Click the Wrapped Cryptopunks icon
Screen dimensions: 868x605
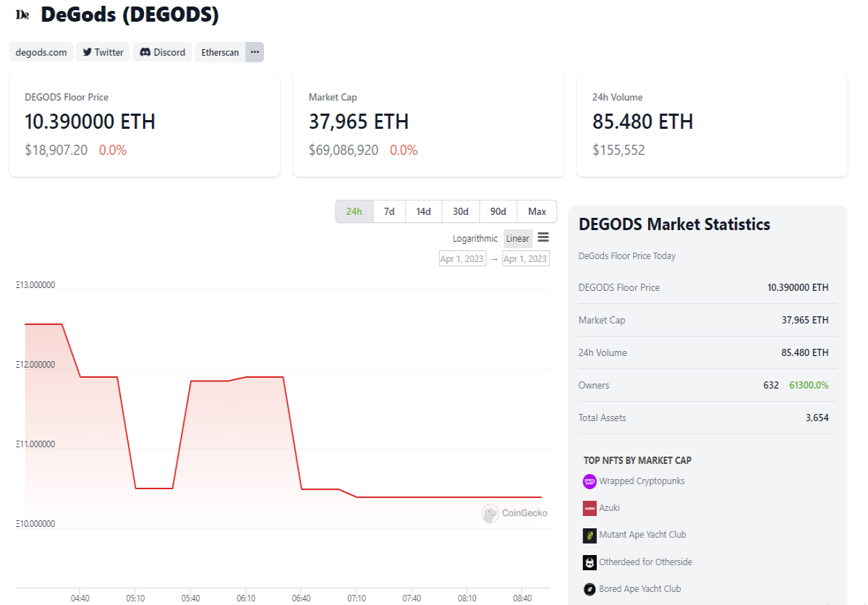(590, 481)
